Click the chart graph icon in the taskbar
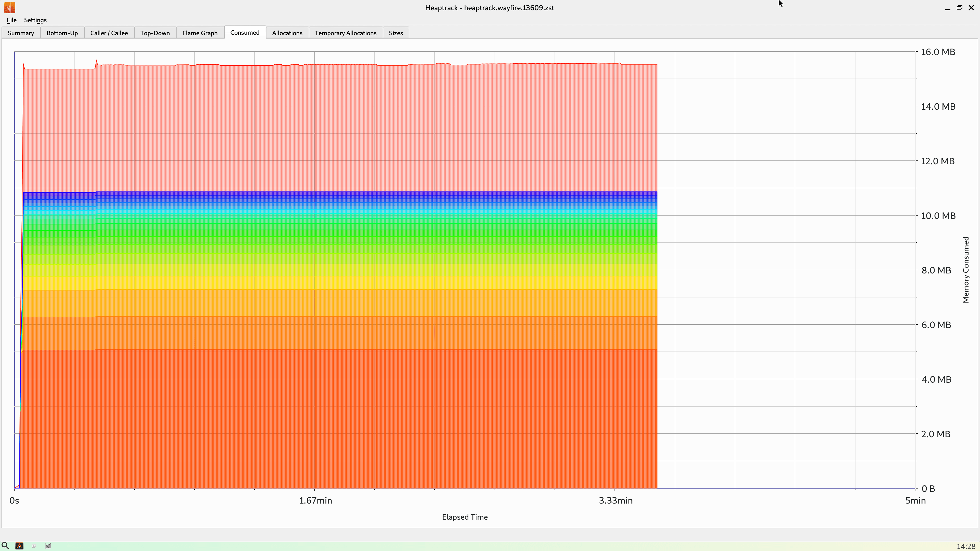This screenshot has height=551, width=980. tap(48, 546)
